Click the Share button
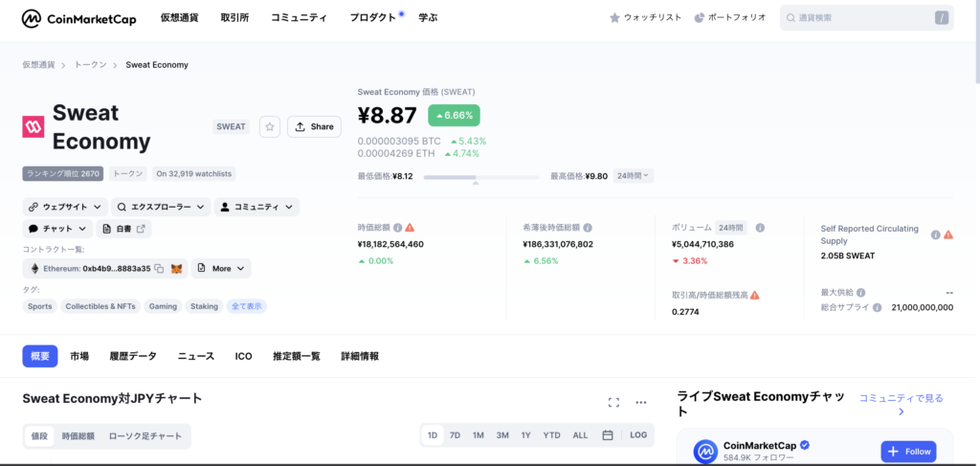This screenshot has width=980, height=466. [314, 127]
